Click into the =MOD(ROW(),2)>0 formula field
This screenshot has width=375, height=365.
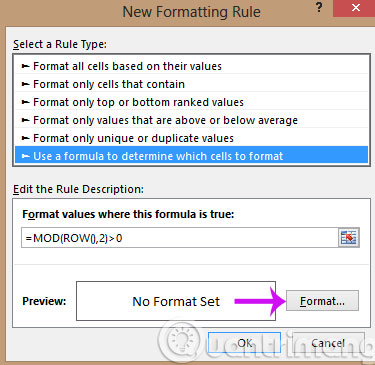pyautogui.click(x=180, y=238)
